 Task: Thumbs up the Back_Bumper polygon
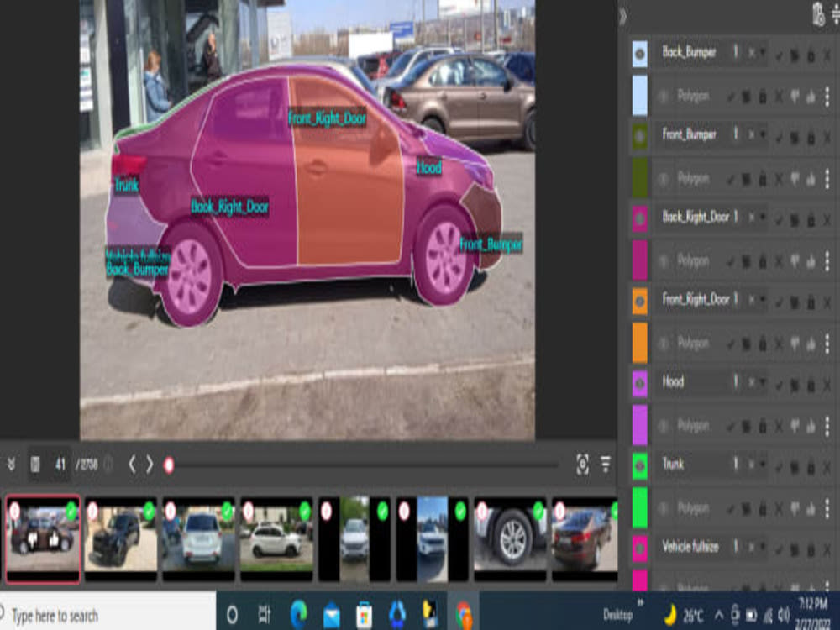coord(811,97)
